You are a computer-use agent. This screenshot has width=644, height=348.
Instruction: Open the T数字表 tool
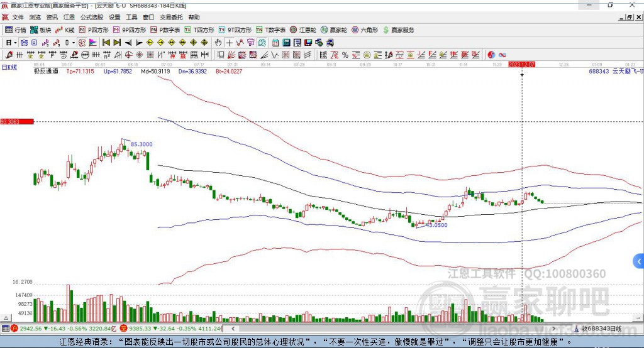270,30
